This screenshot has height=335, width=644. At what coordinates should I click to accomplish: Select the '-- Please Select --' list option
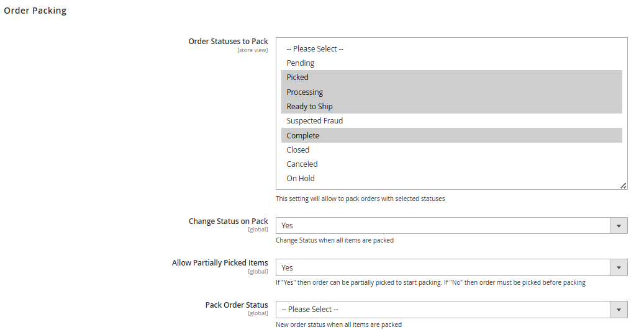315,49
